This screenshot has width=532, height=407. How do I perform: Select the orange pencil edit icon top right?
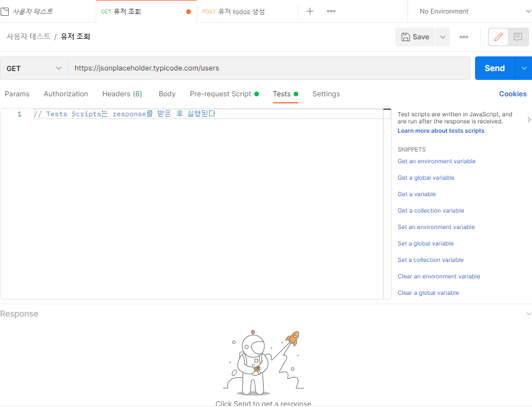(x=498, y=36)
